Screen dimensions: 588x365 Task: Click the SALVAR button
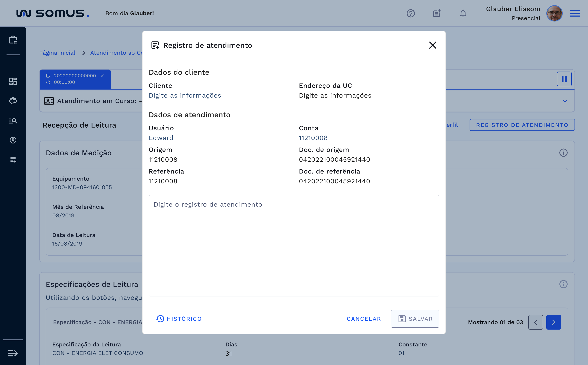(x=415, y=319)
